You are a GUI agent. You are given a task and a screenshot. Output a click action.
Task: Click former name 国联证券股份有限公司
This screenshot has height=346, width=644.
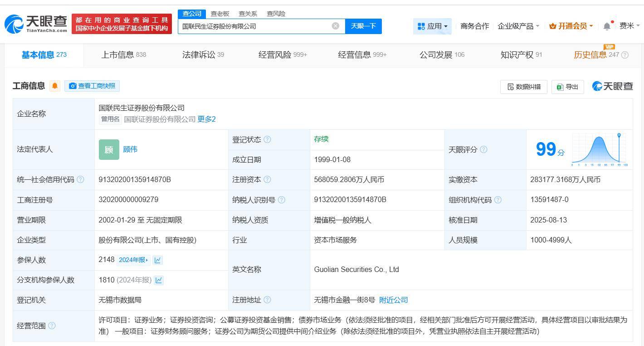coord(160,119)
